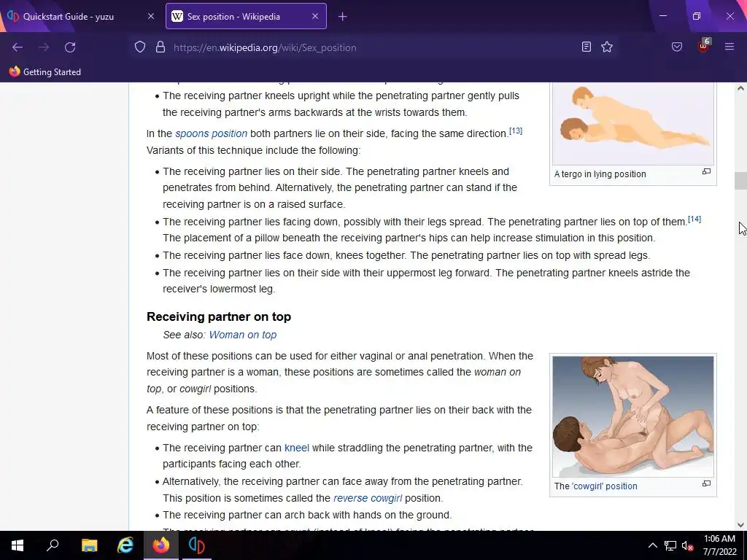Open the Firefox application menu
The height and width of the screenshot is (560, 747).
tap(729, 47)
